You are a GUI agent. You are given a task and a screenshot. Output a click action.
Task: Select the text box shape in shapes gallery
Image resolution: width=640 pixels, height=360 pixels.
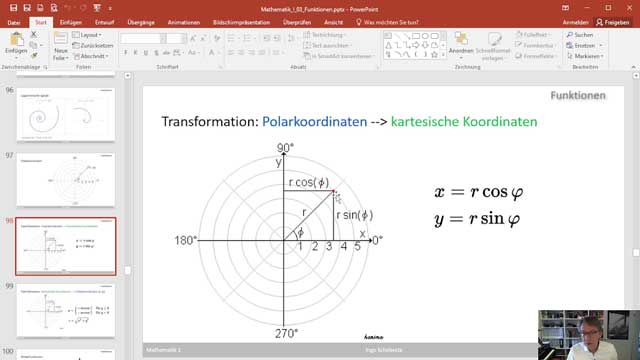388,36
